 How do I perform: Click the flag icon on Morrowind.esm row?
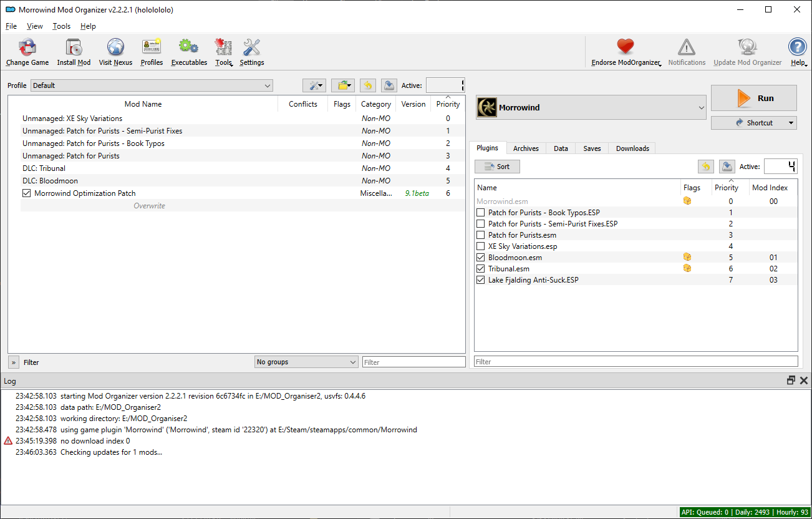pyautogui.click(x=687, y=201)
